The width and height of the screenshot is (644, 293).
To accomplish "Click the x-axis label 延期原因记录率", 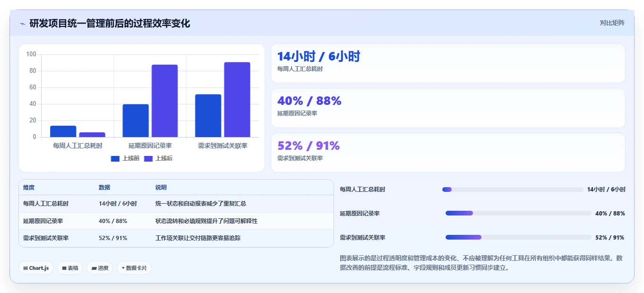I will 150,146.
